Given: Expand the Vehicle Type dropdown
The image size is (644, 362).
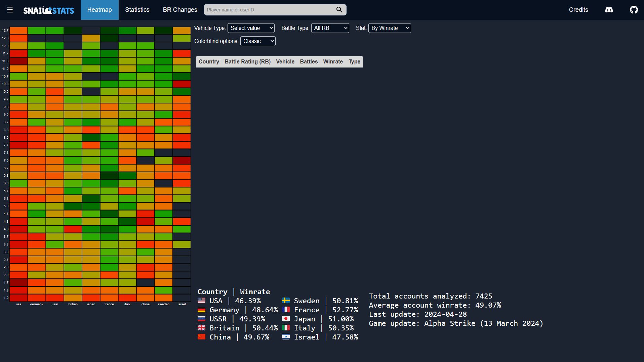Looking at the screenshot, I should click(x=251, y=28).
